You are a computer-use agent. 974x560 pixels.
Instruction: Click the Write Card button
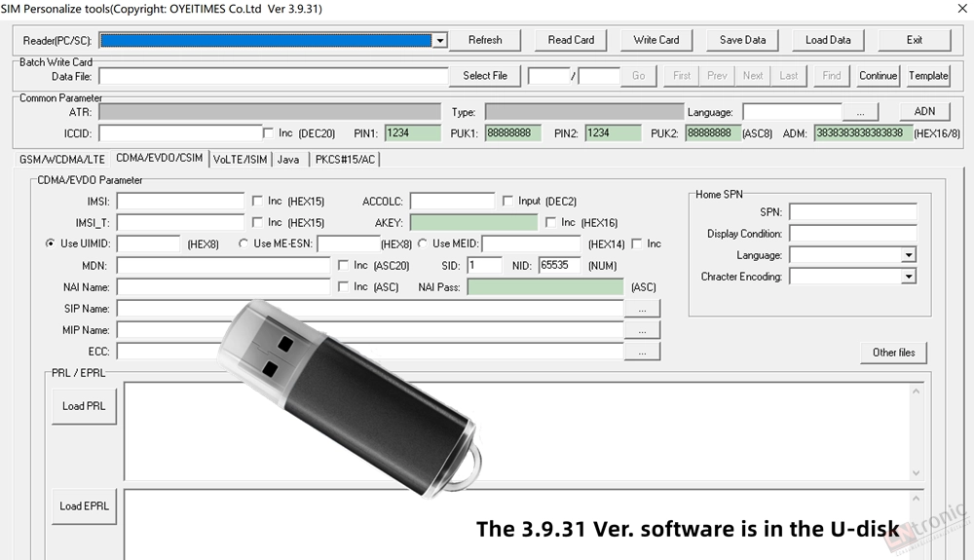pos(656,40)
